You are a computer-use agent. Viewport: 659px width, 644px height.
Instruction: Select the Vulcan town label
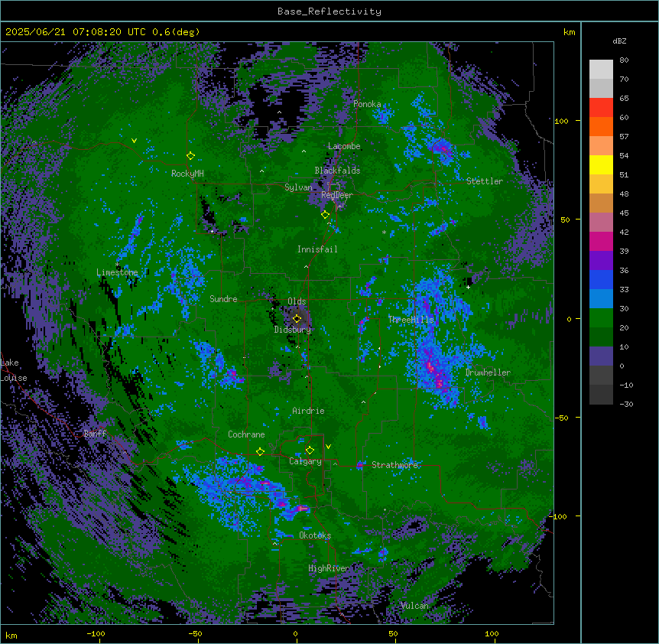pos(415,606)
